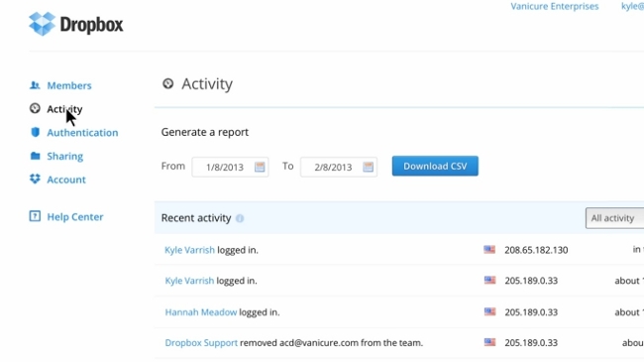This screenshot has width=644, height=362.
Task: Click the Activity heading clock icon
Action: coord(167,83)
